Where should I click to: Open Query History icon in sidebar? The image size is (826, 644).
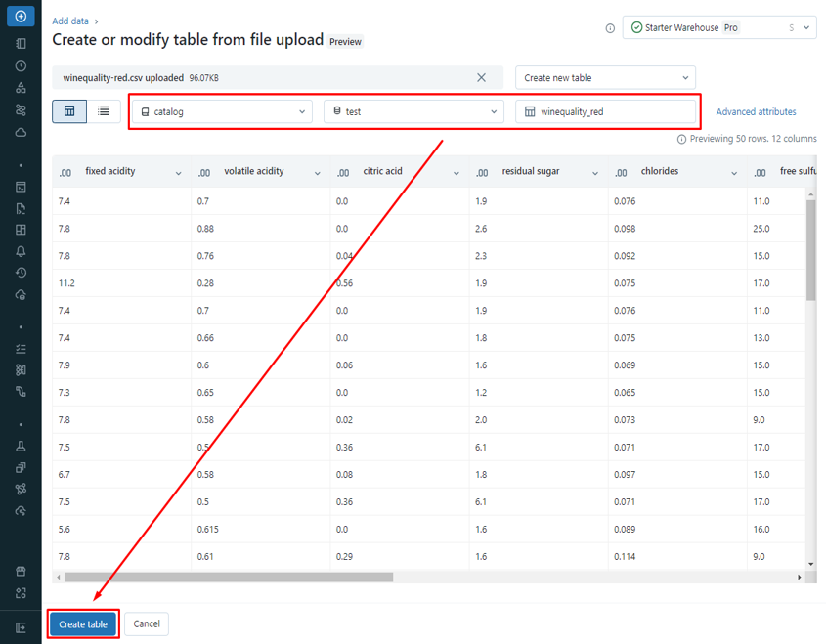click(21, 273)
